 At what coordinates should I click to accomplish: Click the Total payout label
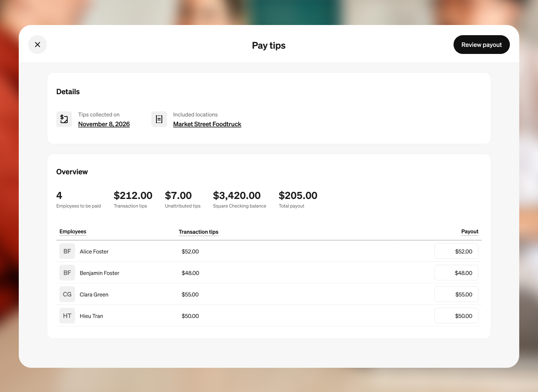tap(292, 206)
